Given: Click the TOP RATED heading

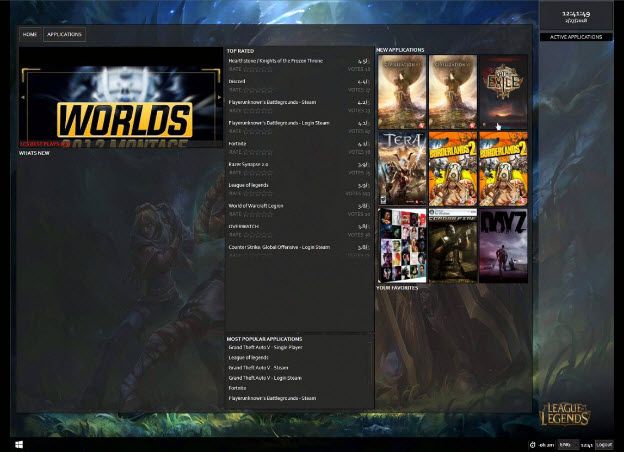Looking at the screenshot, I should pos(240,51).
